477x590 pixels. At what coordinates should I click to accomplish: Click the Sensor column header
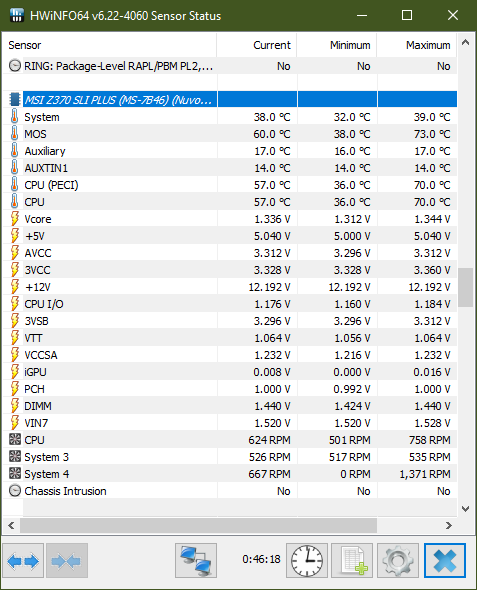[109, 45]
